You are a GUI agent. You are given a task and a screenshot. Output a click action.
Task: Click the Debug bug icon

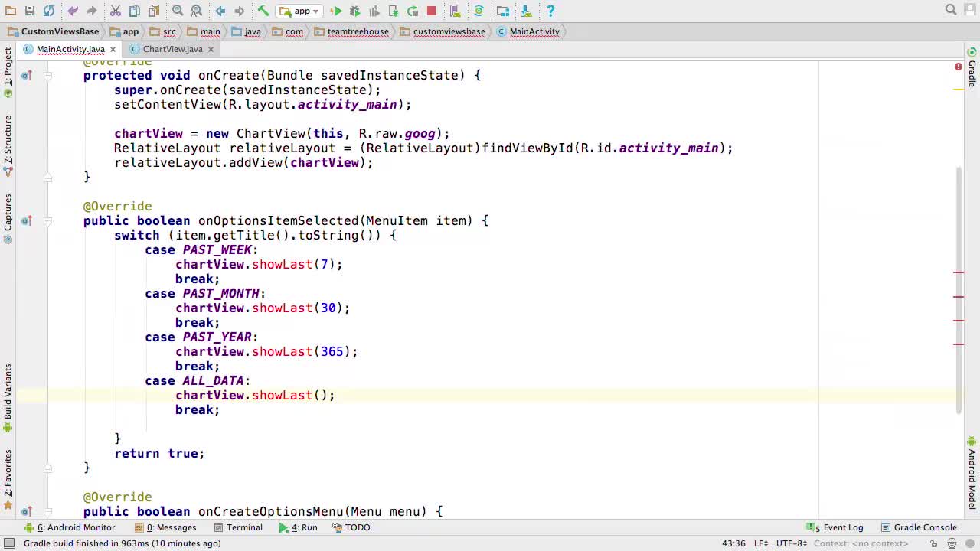pos(355,11)
